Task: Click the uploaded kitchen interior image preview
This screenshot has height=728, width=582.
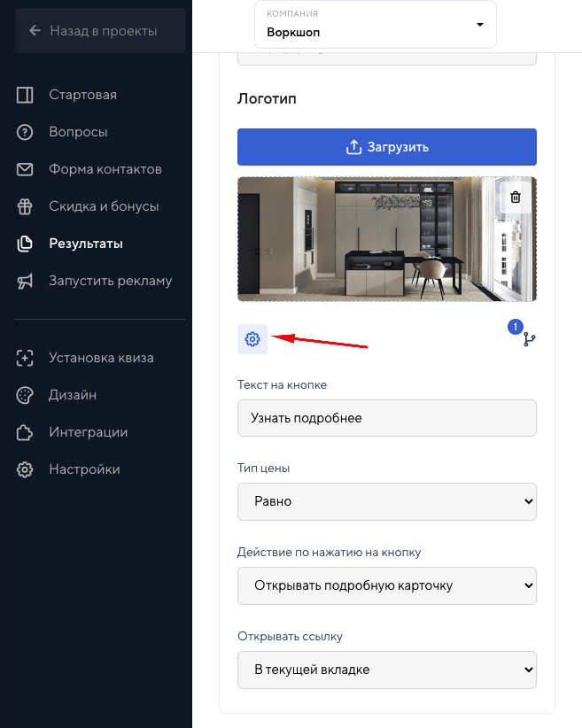Action: tap(387, 239)
